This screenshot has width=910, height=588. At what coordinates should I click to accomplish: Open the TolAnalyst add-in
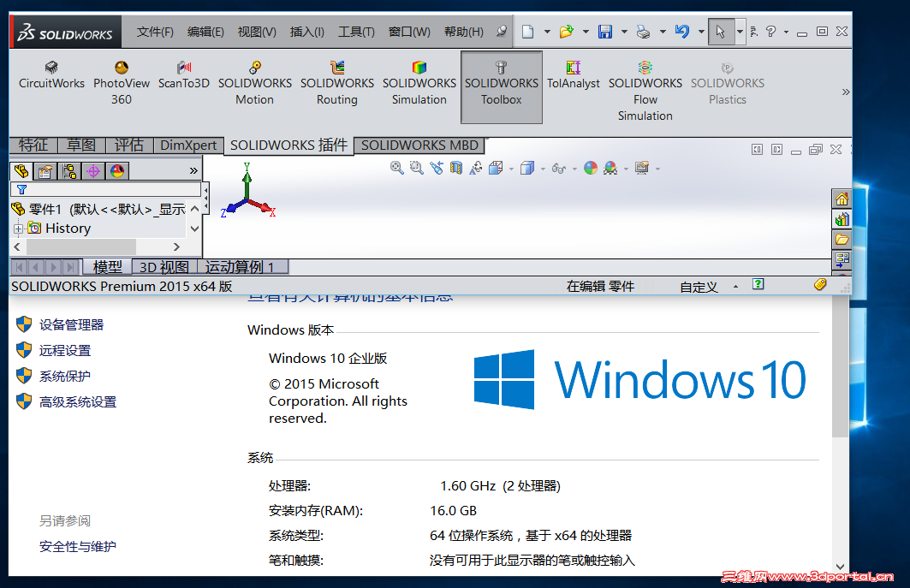click(x=574, y=75)
